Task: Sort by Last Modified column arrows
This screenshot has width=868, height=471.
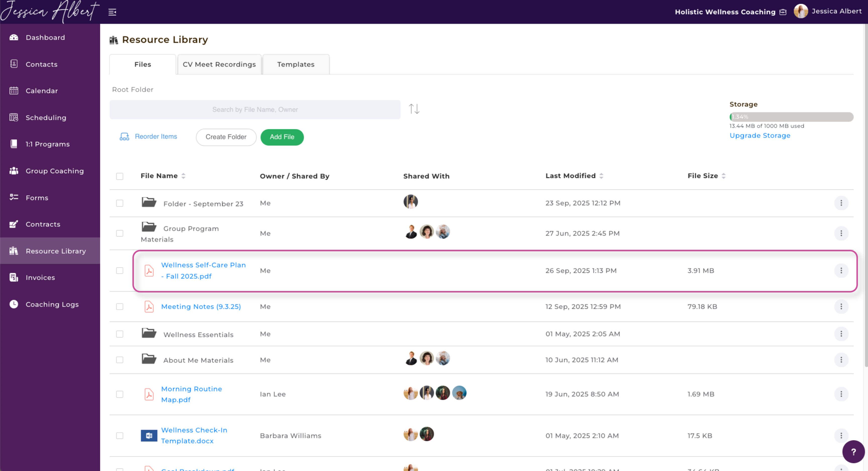Action: (601, 176)
